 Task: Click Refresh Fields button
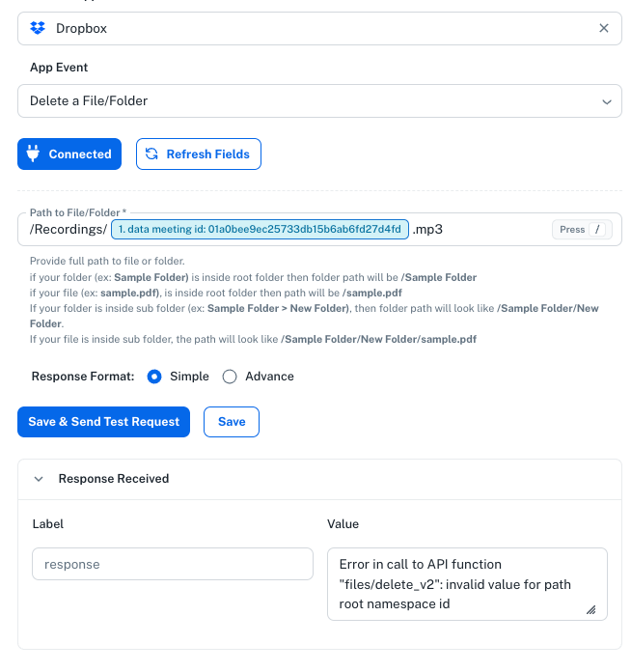199,154
